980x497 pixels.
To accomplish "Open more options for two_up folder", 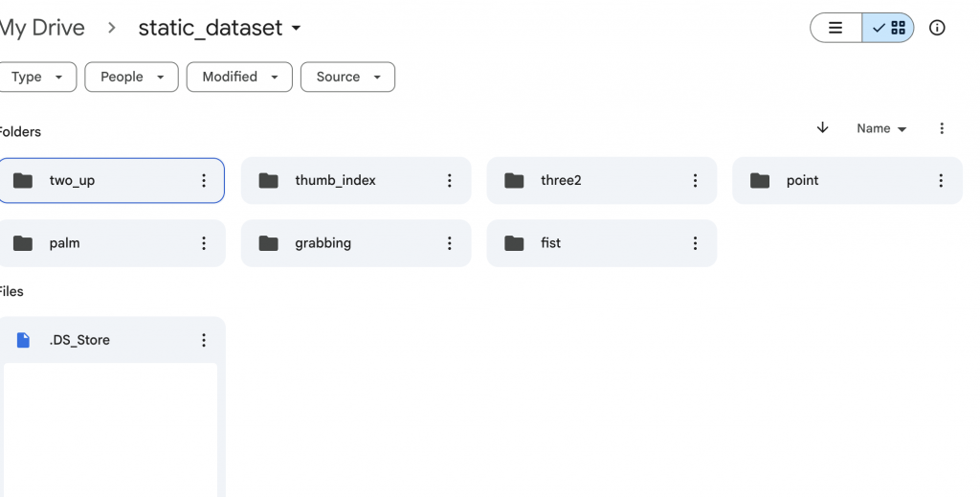I will 204,181.
